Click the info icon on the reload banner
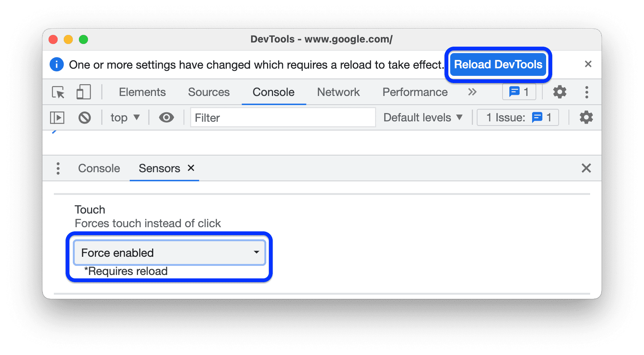644x355 pixels. [56, 64]
